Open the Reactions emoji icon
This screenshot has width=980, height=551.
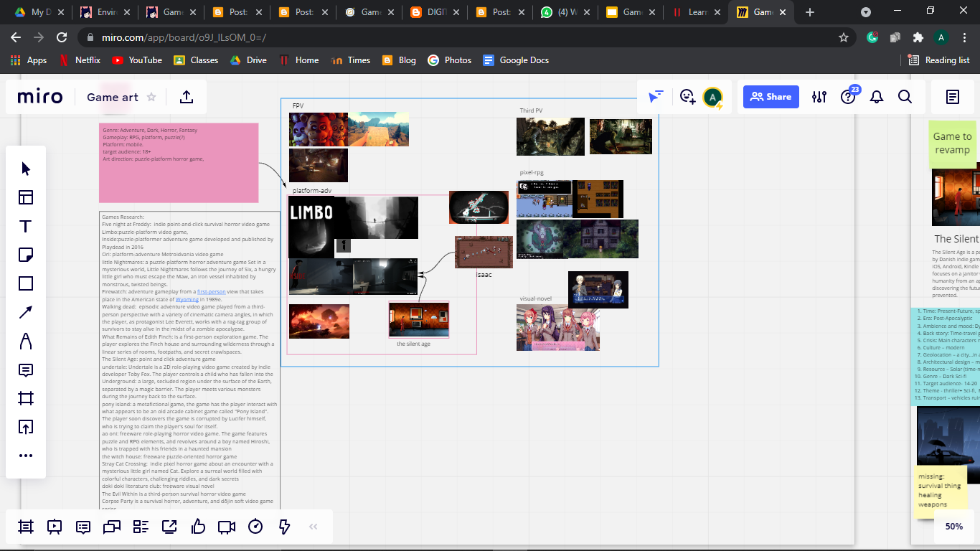click(687, 97)
